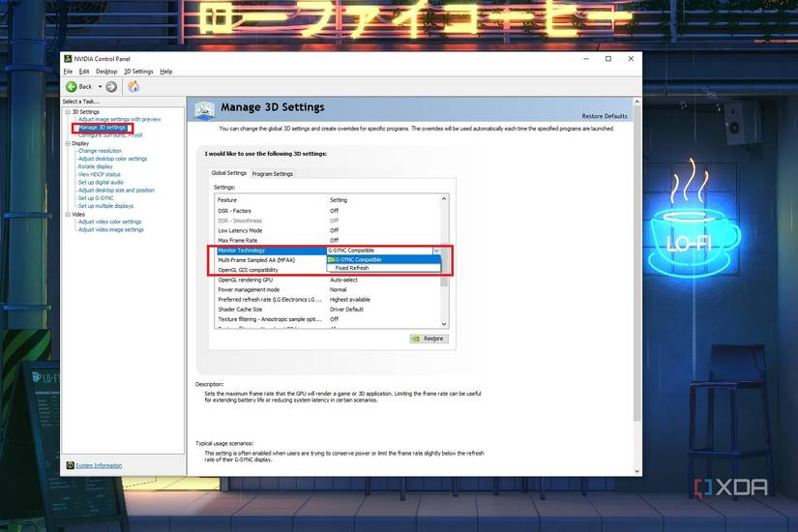The height and width of the screenshot is (532, 798).
Task: Click the Forward arrow icon in toolbar
Action: pos(111,86)
